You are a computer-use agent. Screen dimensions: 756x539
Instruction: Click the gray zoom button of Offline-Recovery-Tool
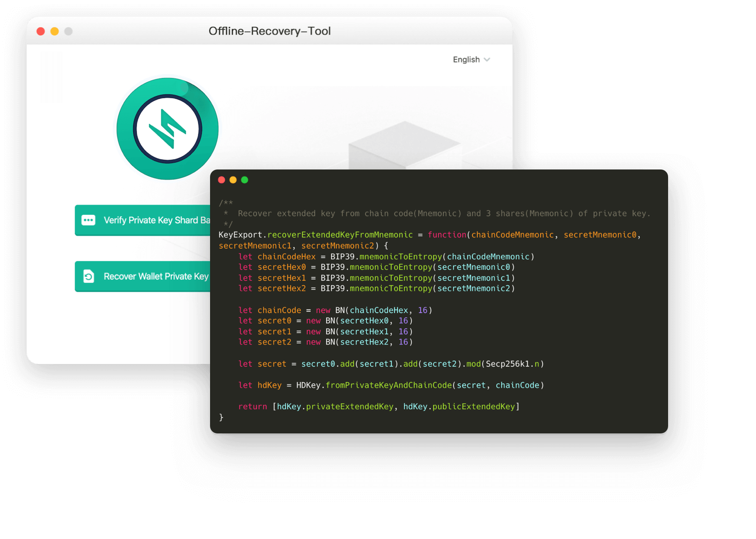[x=68, y=31]
